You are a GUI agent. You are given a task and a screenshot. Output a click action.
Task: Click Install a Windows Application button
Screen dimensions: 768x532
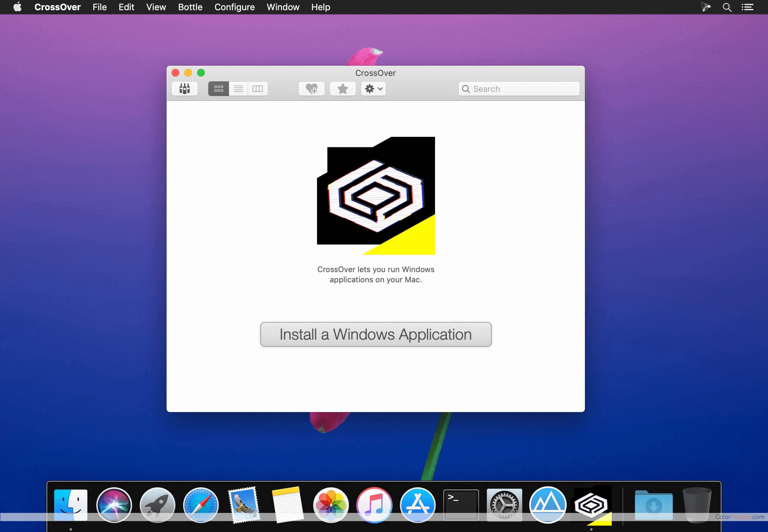[376, 334]
